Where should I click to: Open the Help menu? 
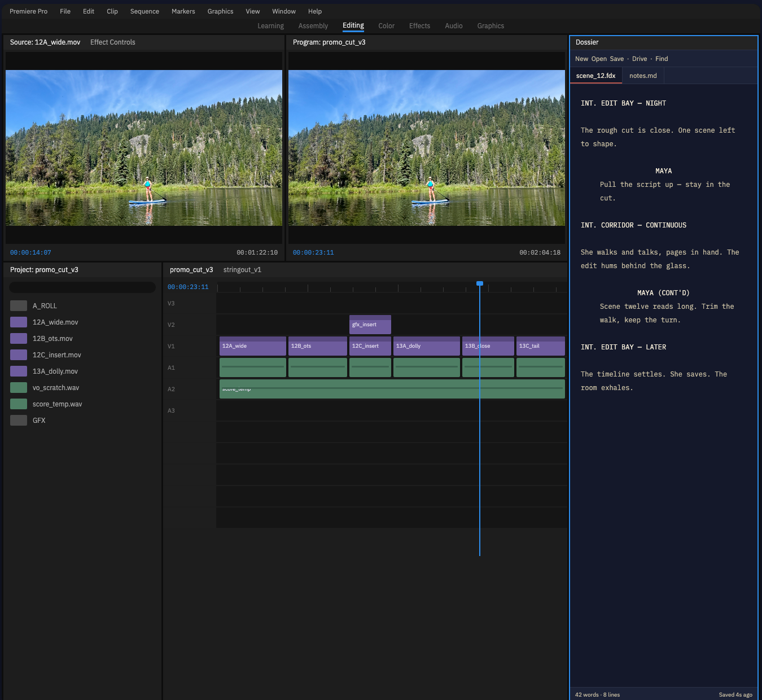(315, 11)
